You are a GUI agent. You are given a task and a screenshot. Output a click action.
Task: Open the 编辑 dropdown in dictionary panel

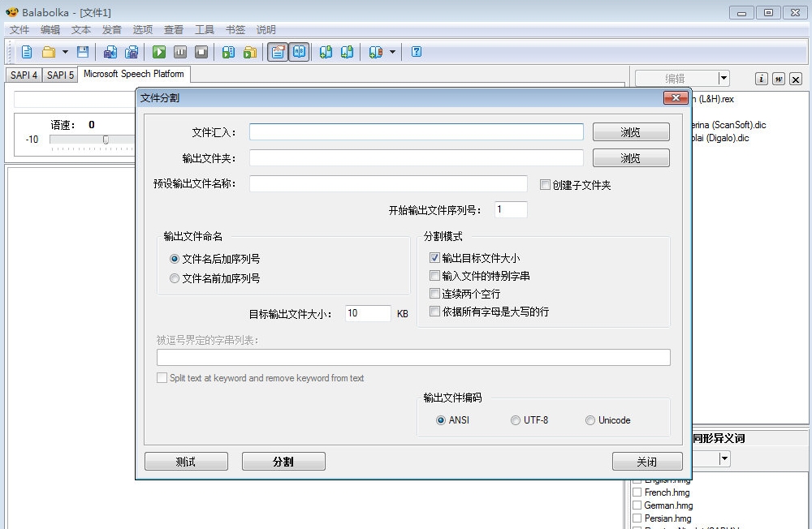pos(723,79)
